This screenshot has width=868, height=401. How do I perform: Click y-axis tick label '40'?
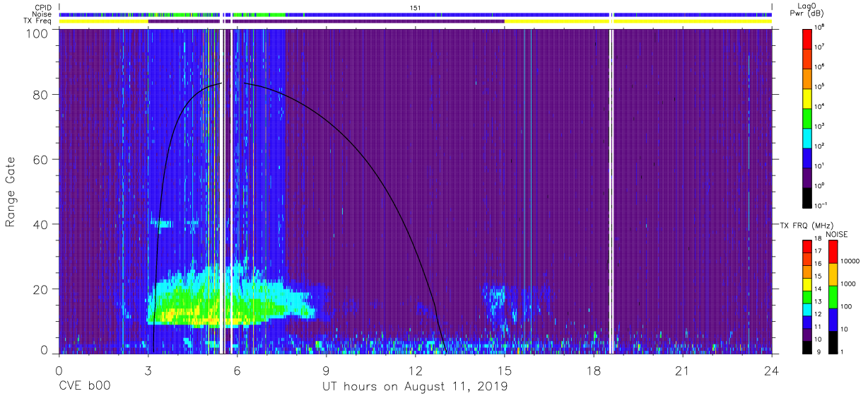tap(41, 224)
